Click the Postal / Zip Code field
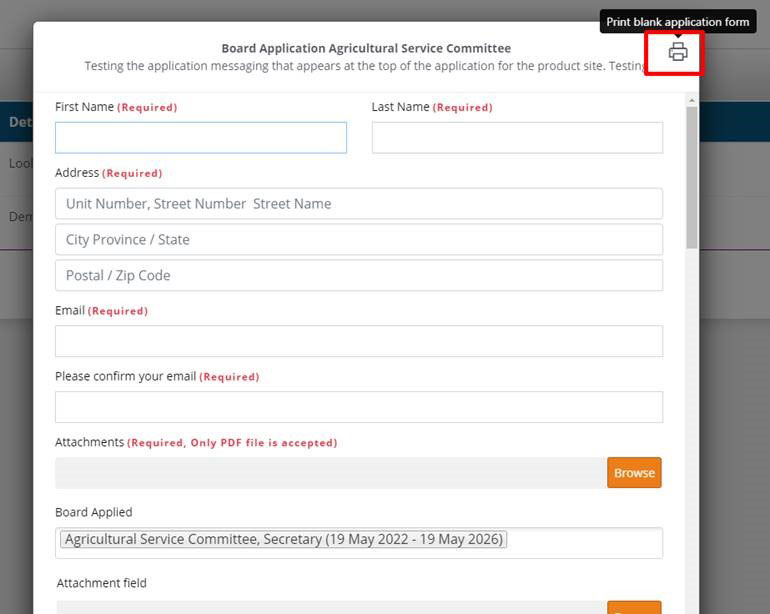This screenshot has height=614, width=770. pyautogui.click(x=359, y=275)
